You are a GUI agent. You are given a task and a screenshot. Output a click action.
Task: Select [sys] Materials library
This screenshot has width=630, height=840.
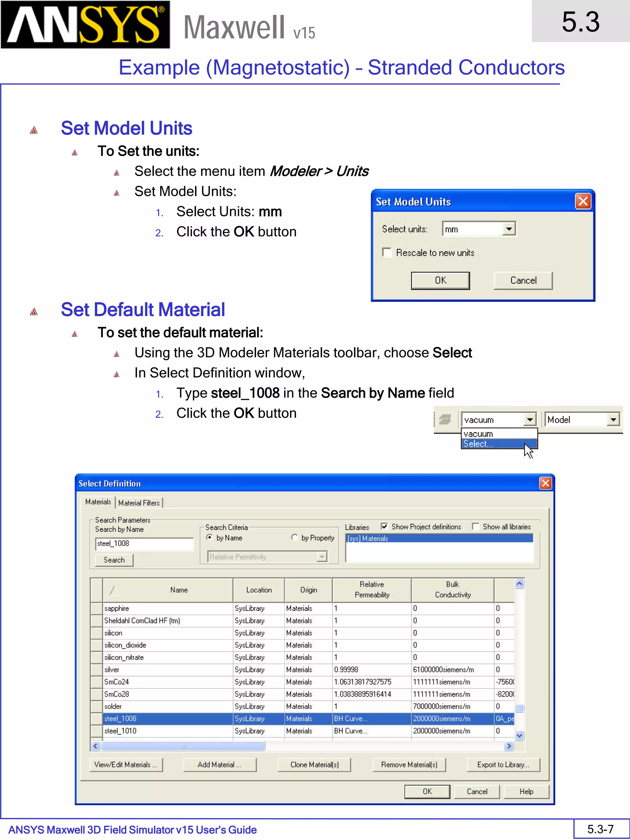(x=439, y=538)
